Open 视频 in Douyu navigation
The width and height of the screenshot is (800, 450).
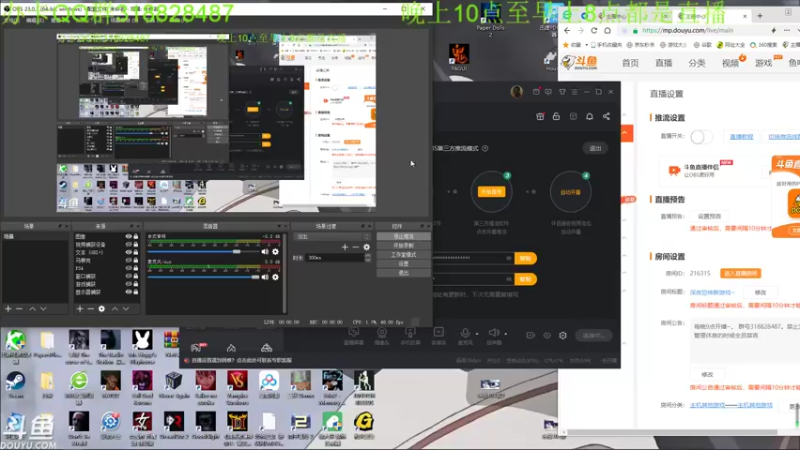click(x=730, y=63)
